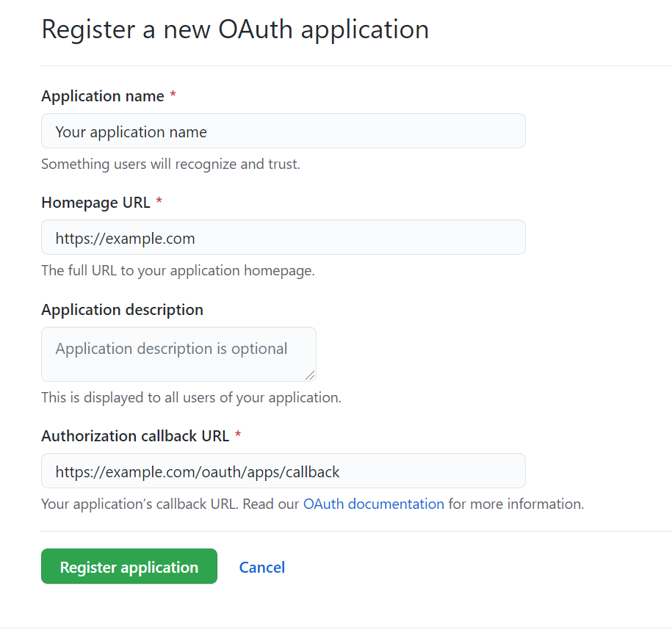Screen dimensions: 672x630
Task: Click the Register a new OAuth application heading
Action: coord(236,29)
